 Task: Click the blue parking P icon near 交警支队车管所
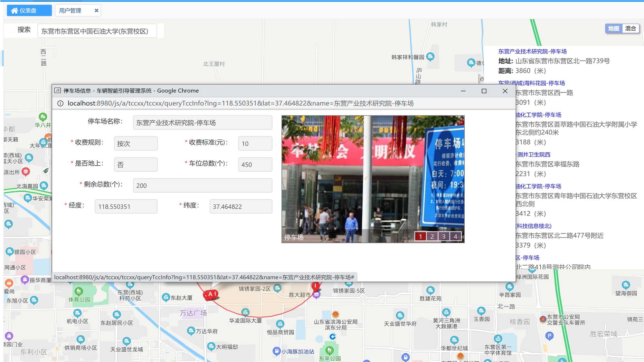(549, 336)
